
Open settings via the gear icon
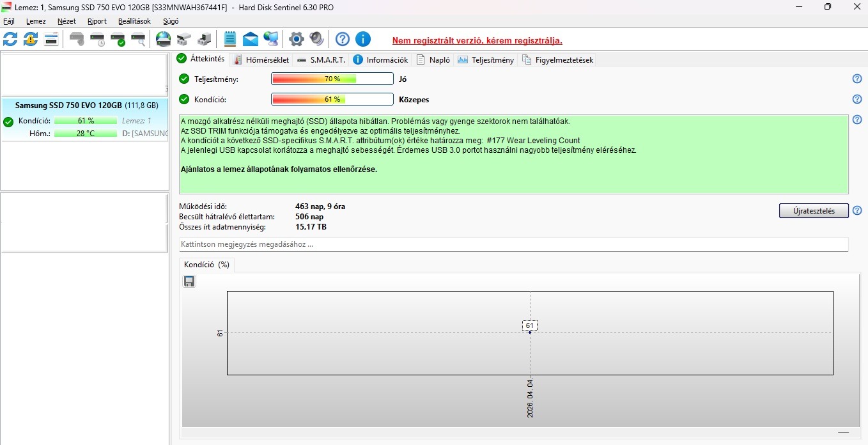pos(296,39)
